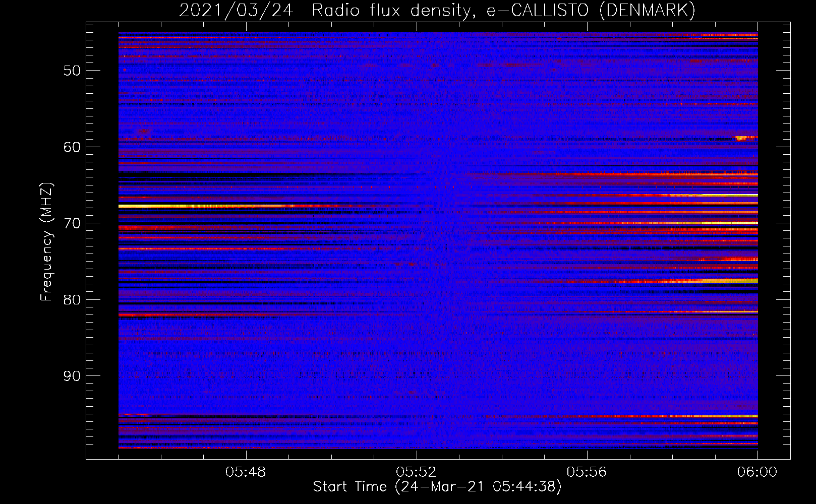Click the 05:52 time tick label
This screenshot has width=816, height=504.
click(x=416, y=472)
